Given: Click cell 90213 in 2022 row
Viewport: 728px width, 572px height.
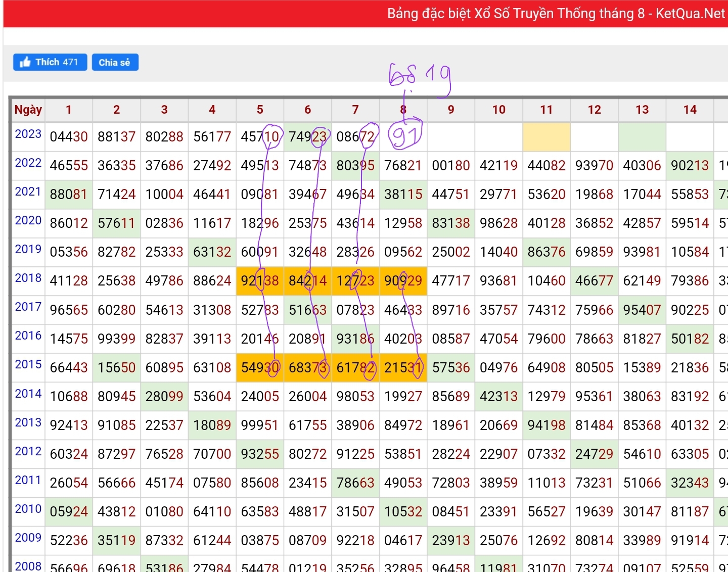Looking at the screenshot, I should (690, 165).
